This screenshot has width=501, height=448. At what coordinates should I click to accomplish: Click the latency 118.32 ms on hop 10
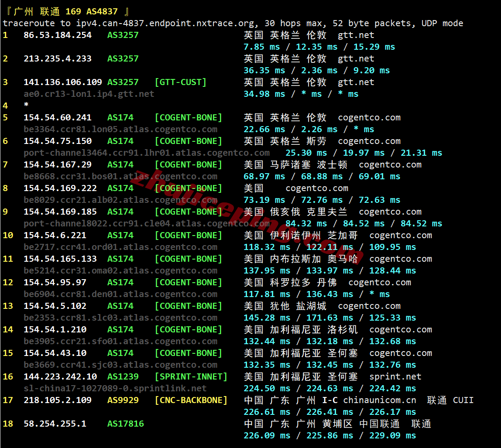click(267, 247)
